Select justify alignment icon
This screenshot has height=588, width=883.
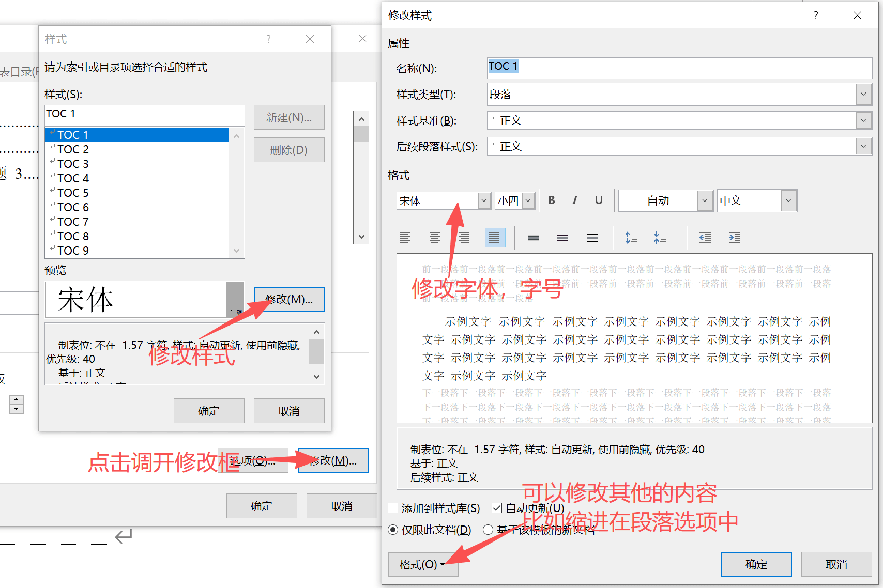click(x=494, y=238)
